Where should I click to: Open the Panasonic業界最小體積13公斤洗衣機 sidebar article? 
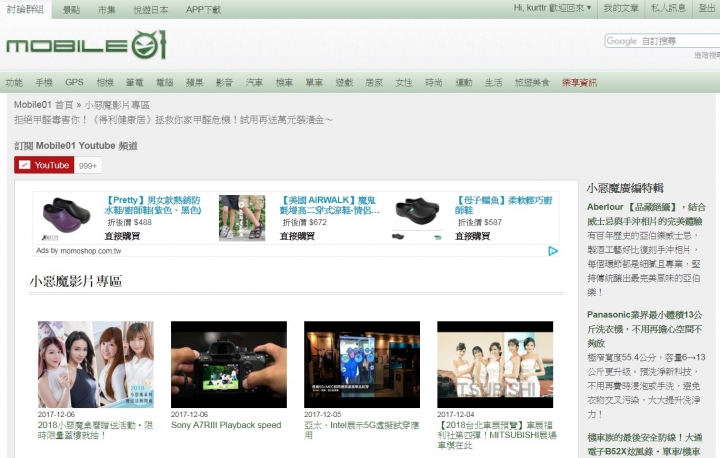click(x=644, y=329)
